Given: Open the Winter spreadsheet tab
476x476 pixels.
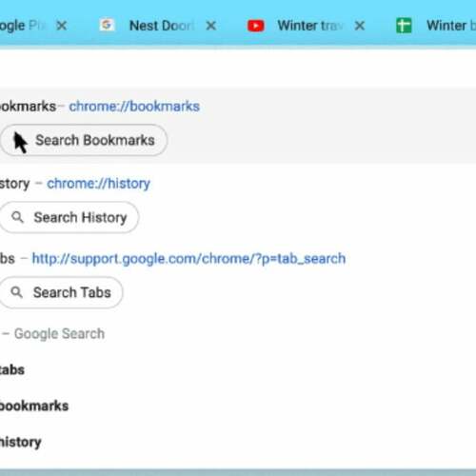Looking at the screenshot, I should [x=435, y=26].
